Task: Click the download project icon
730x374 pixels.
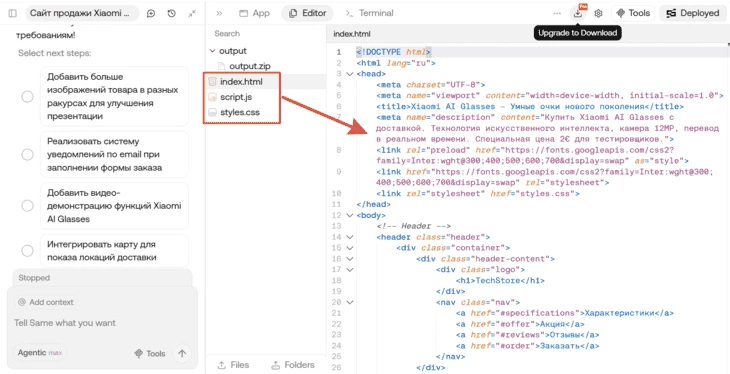Action: (x=578, y=14)
